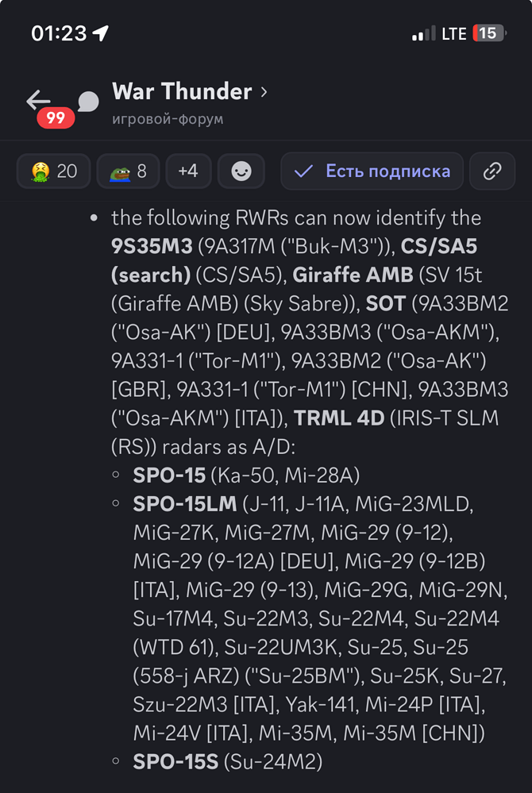Toggle the Pepe emoji reaction with 8
This screenshot has height=793, width=532.
(x=128, y=171)
